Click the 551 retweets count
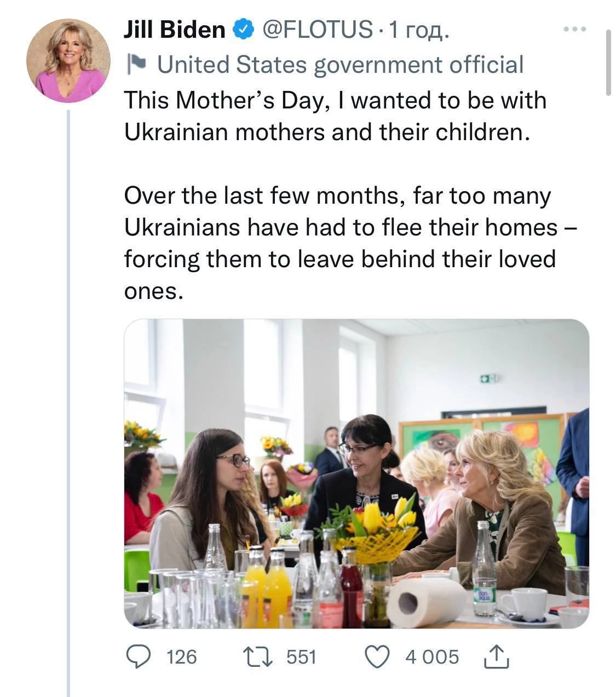The image size is (616, 697). [302, 656]
